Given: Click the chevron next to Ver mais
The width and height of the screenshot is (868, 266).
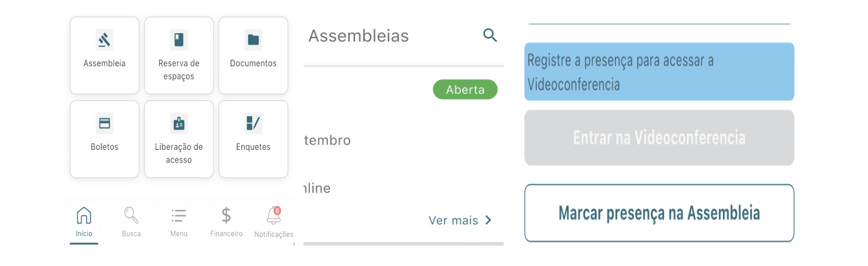Looking at the screenshot, I should tap(489, 221).
